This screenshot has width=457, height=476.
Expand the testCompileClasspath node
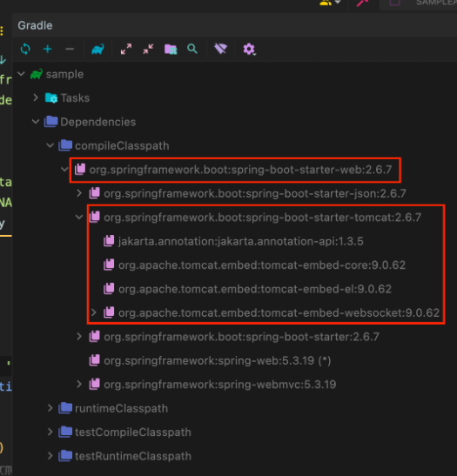[50, 432]
